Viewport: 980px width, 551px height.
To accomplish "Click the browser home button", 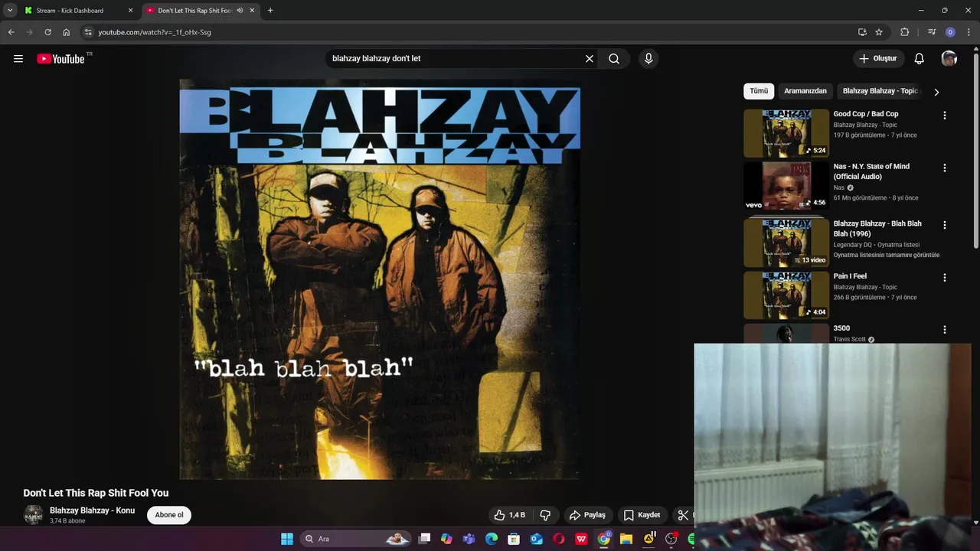I will point(67,32).
